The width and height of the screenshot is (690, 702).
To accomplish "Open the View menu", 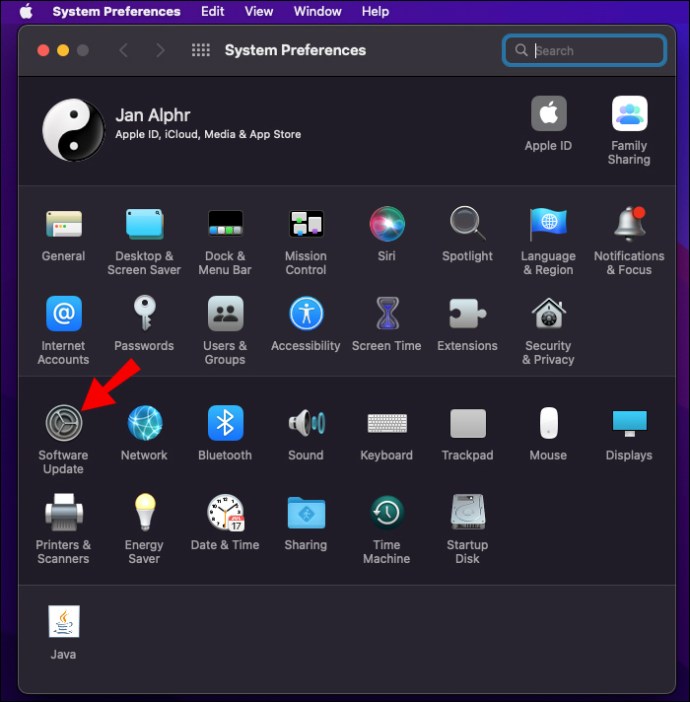I will [x=259, y=11].
